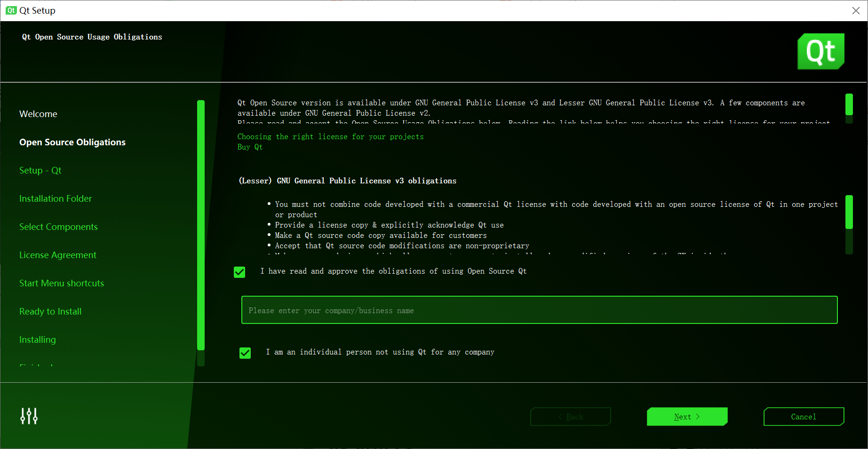Screen dimensions: 868x449
Task: Select the 'Setup - Qt' step
Action: pos(40,170)
